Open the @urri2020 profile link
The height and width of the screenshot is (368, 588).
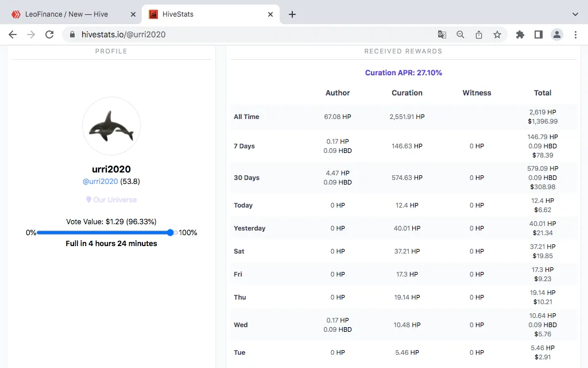pyautogui.click(x=100, y=181)
